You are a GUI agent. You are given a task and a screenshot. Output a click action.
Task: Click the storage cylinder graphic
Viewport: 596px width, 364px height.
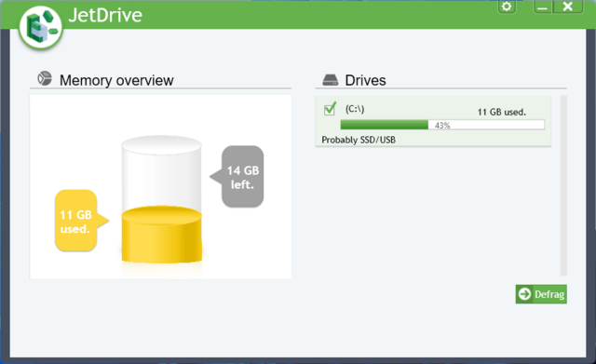[161, 200]
